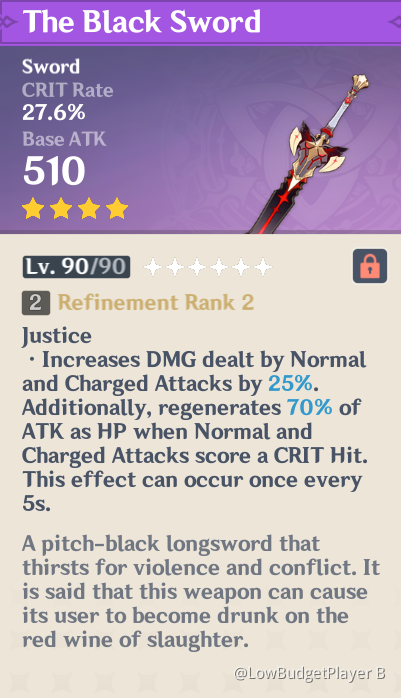Toggle the weapon lock icon
The height and width of the screenshot is (698, 401).
370,266
